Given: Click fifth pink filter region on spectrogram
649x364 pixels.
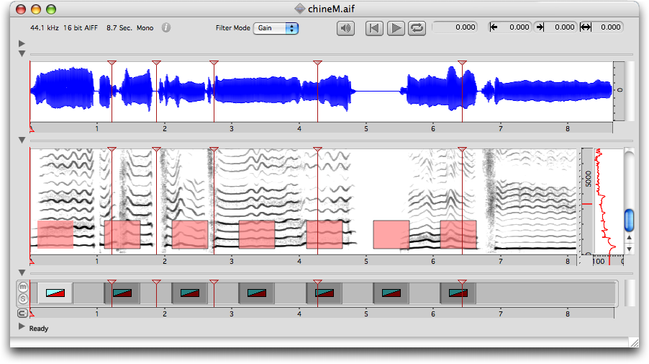Looking at the screenshot, I should point(324,234).
